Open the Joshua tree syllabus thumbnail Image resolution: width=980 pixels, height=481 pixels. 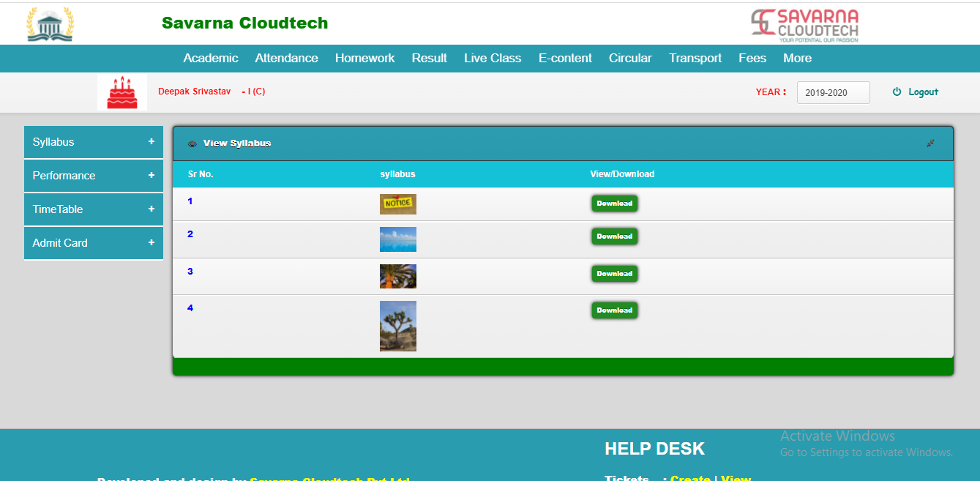coord(397,326)
